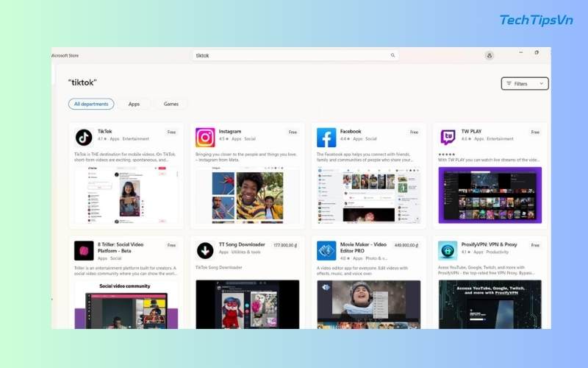
Task: Click the price on Movie Maker card
Action: point(406,245)
